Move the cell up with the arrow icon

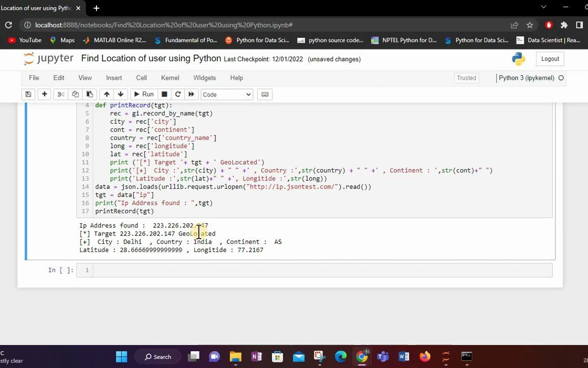(x=107, y=94)
